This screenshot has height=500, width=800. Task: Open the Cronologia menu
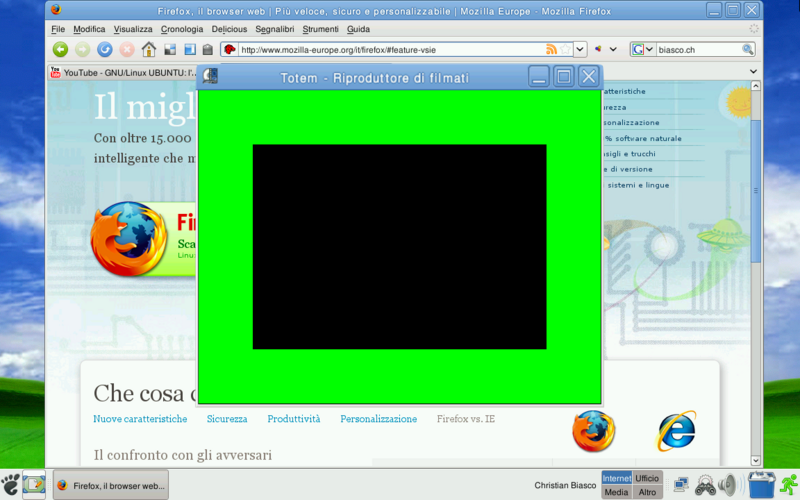click(182, 29)
